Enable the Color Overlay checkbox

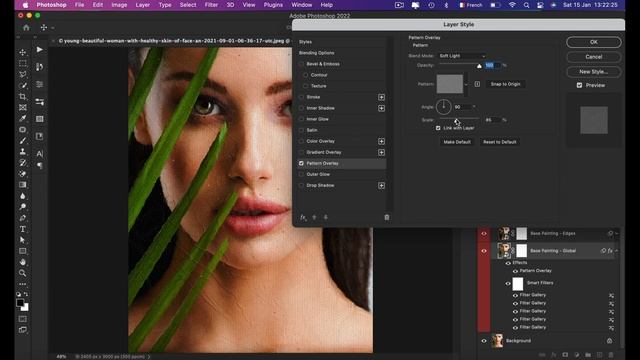(301, 141)
